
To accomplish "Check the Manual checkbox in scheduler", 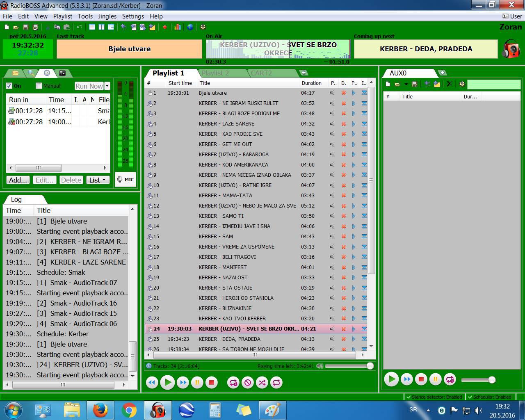I will tap(39, 86).
